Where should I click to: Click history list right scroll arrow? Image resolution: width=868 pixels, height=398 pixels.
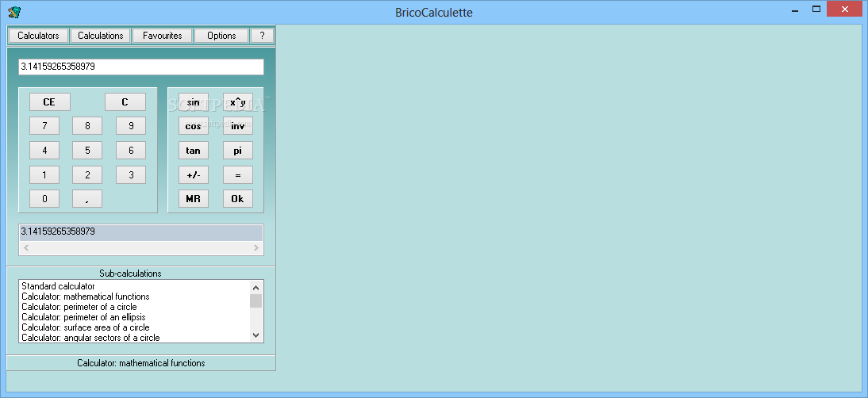point(255,247)
